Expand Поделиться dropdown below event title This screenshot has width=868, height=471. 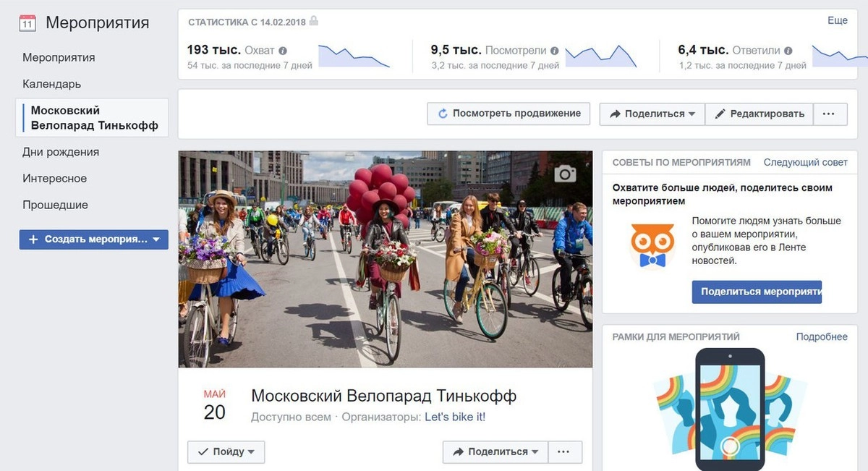pos(495,452)
